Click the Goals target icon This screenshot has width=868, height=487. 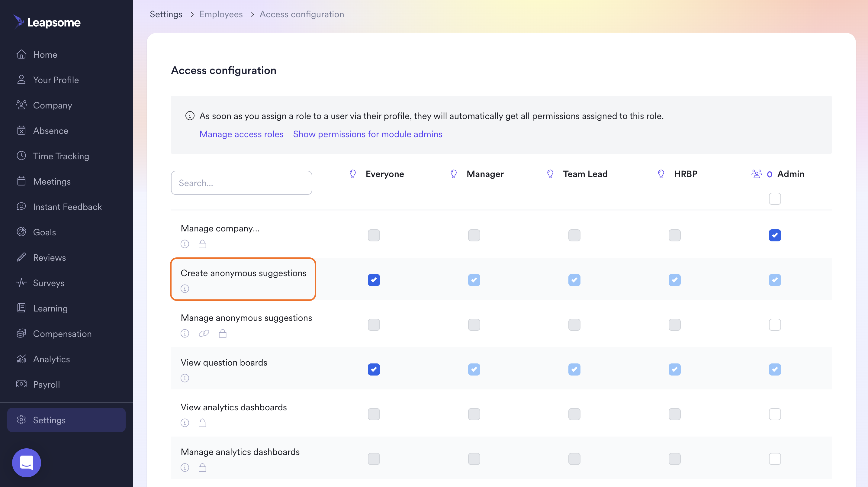[21, 232]
